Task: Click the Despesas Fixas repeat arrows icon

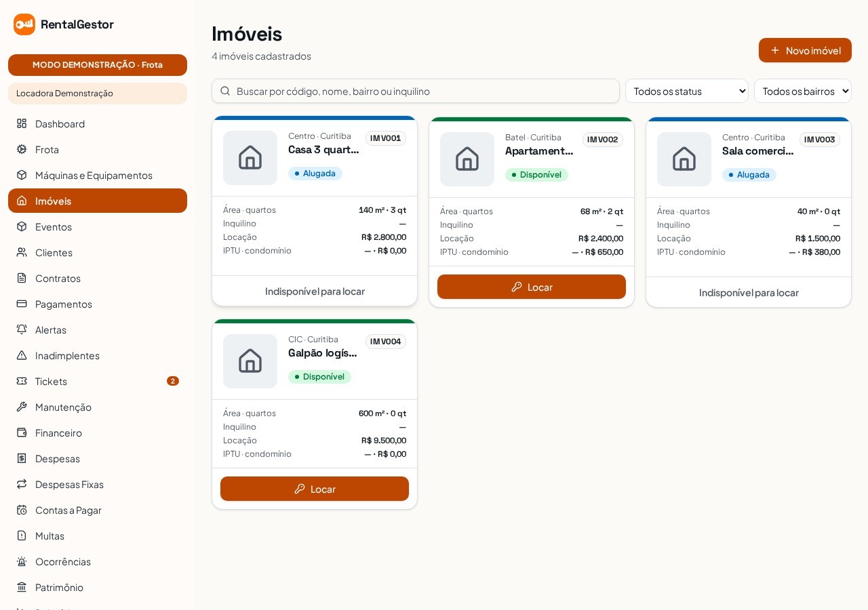Action: point(22,484)
